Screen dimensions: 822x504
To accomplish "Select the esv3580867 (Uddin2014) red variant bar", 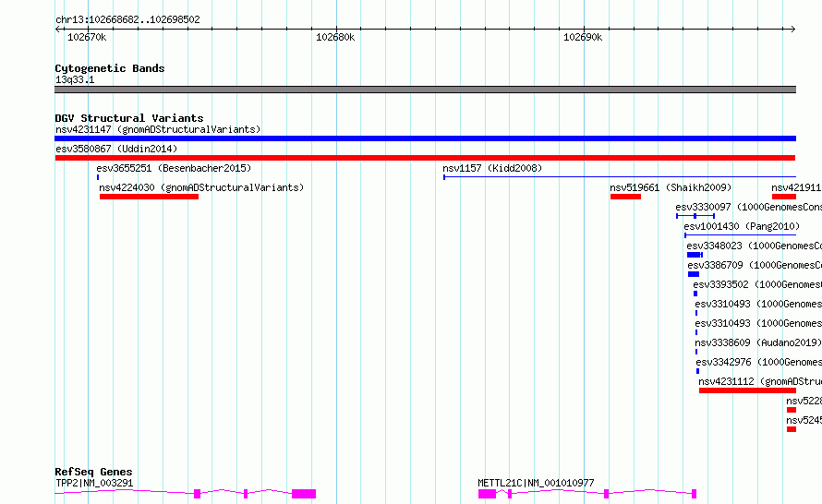I will (x=425, y=158).
